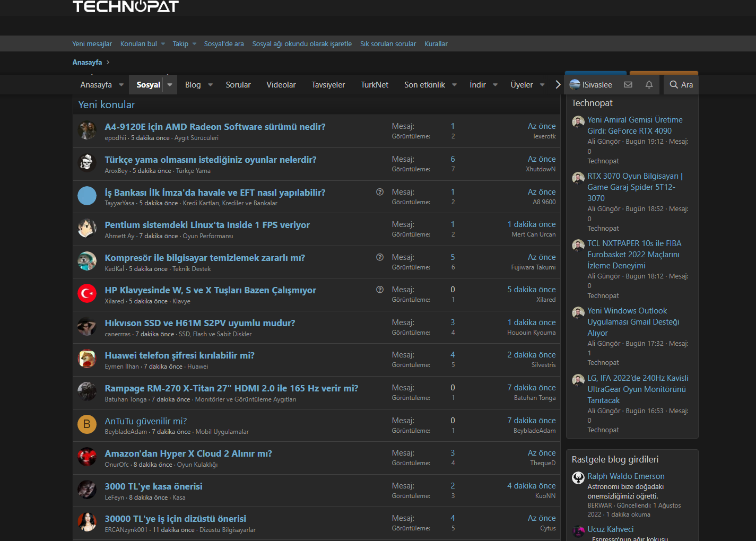Open the AnTuTu güvenilir mi thread

coord(146,421)
